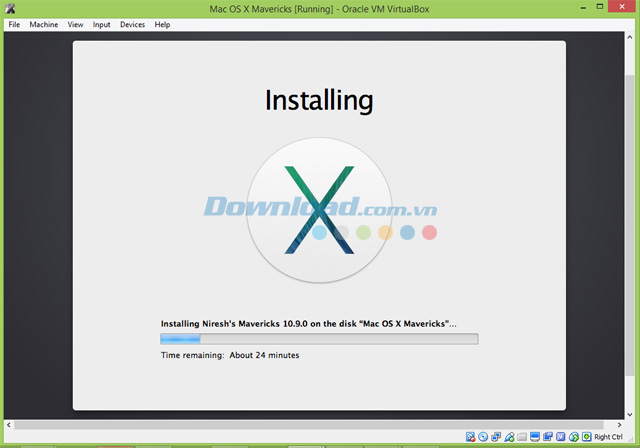The height and width of the screenshot is (448, 640).
Task: Close the VirtualBox window
Action: 622,7
